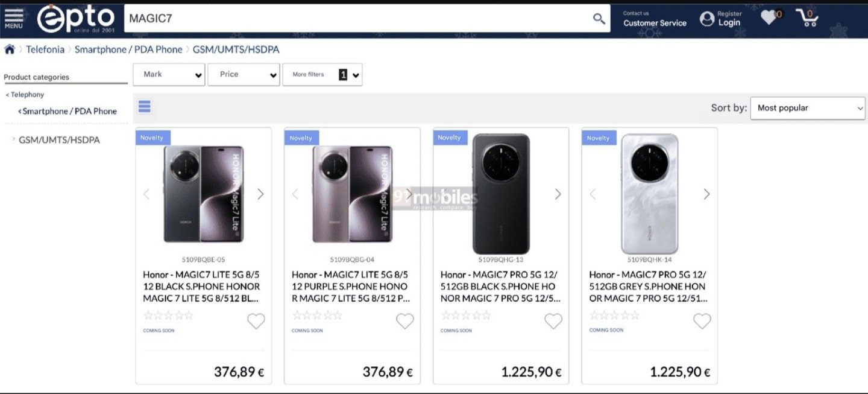Screen dimensions: 868x394
Task: Open the wishlist heart in header
Action: point(769,17)
